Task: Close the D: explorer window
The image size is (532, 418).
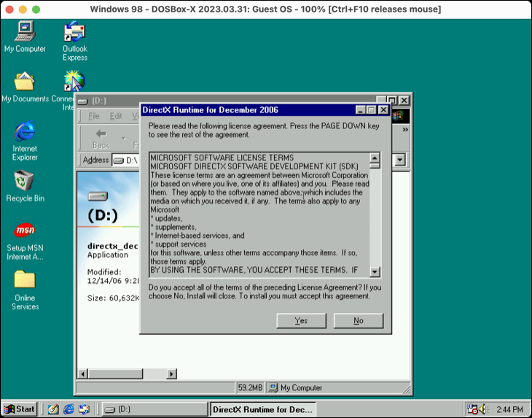Action: click(x=404, y=101)
